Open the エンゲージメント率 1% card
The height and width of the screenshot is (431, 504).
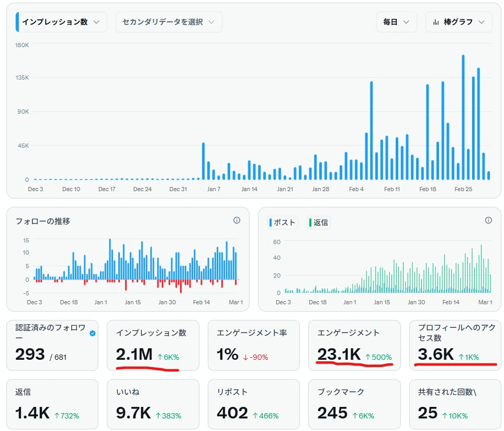[254, 345]
